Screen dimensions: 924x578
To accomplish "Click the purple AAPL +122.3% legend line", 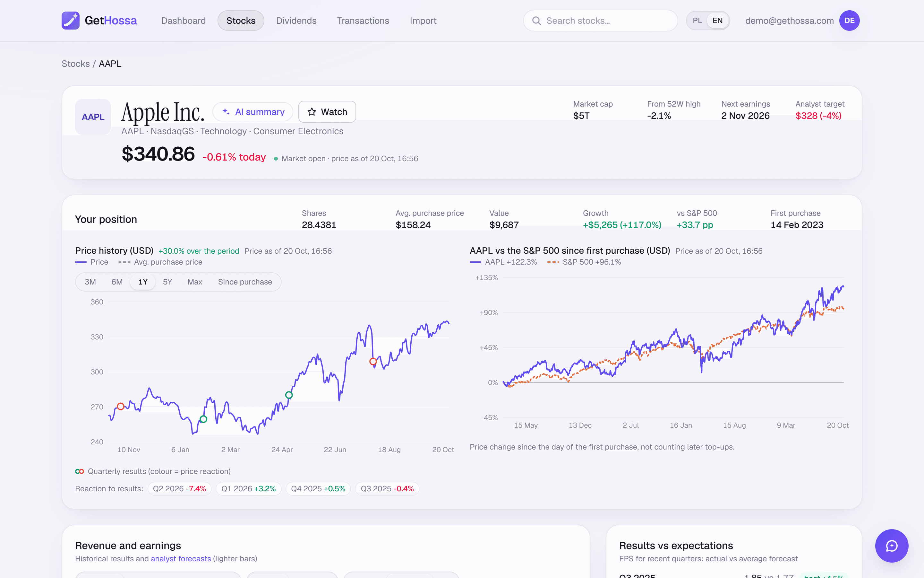I will pos(475,262).
